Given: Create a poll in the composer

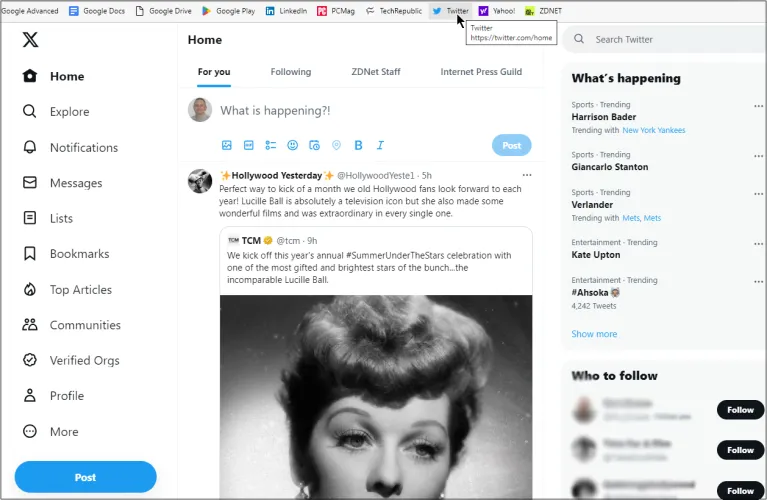Looking at the screenshot, I should click(271, 145).
